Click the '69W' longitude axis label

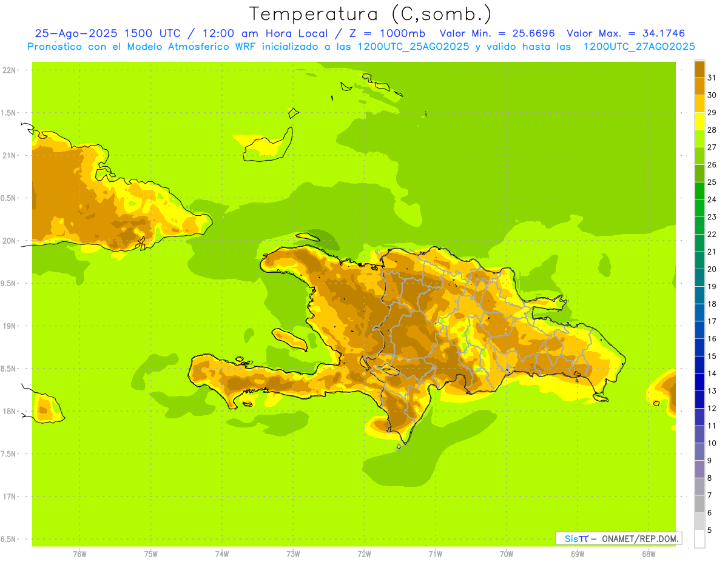click(x=578, y=554)
